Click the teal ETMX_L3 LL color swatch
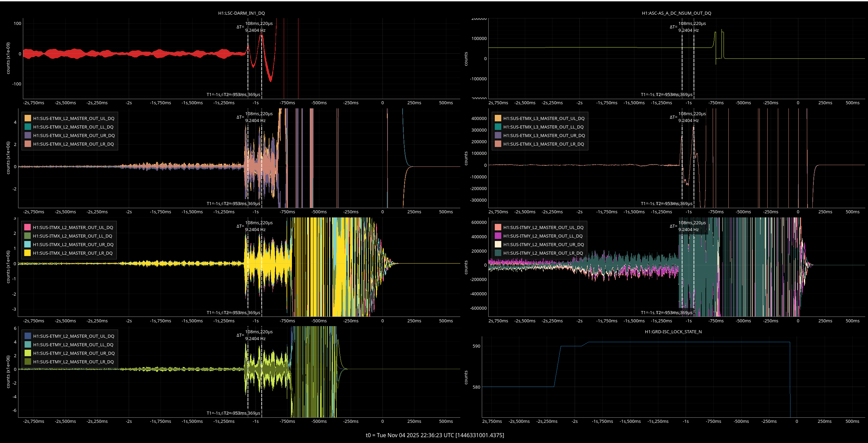This screenshot has height=443, width=868. (498, 127)
